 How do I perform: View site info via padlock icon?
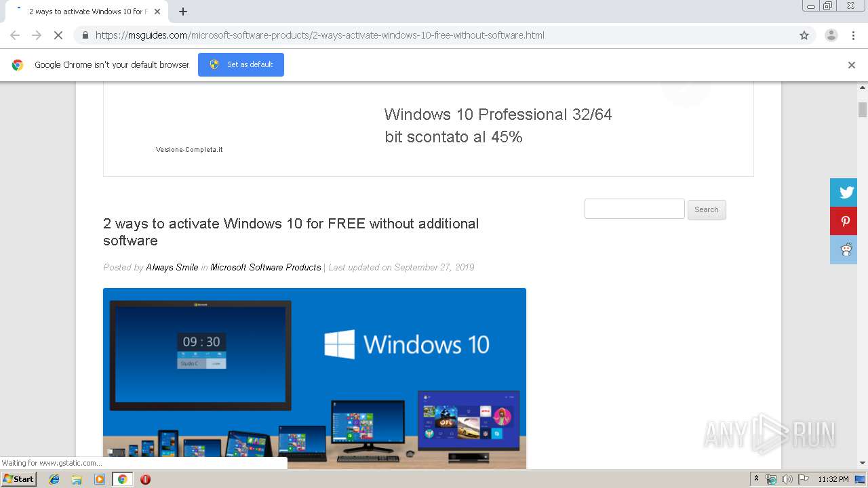pos(85,35)
